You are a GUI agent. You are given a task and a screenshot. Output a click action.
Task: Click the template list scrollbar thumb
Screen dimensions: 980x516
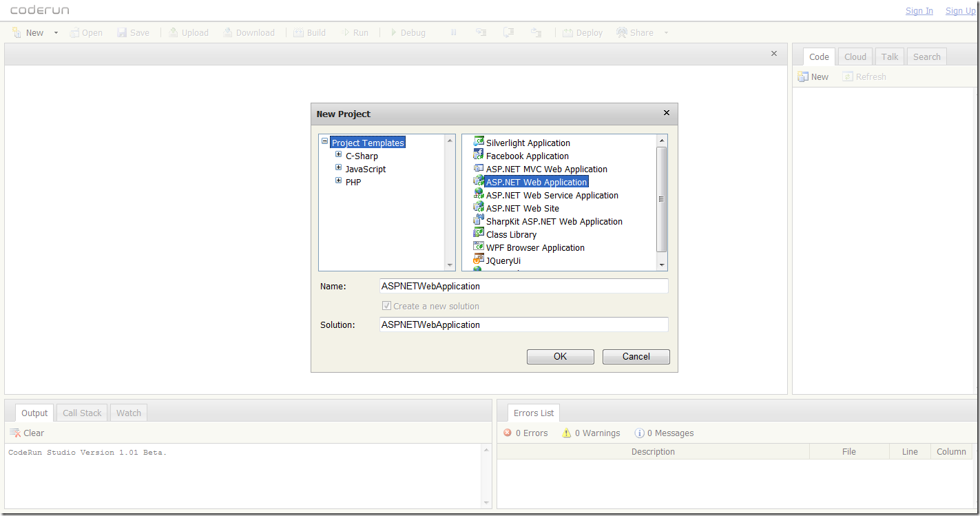(x=662, y=199)
